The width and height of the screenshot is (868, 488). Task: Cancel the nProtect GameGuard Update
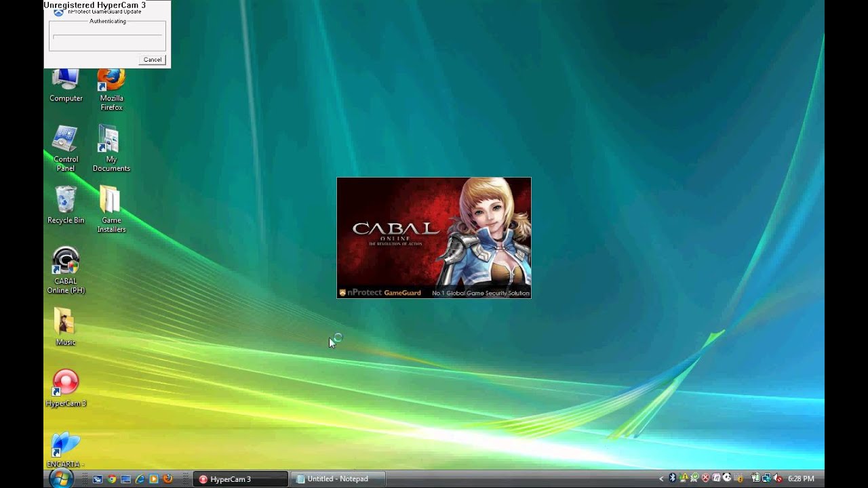tap(153, 60)
